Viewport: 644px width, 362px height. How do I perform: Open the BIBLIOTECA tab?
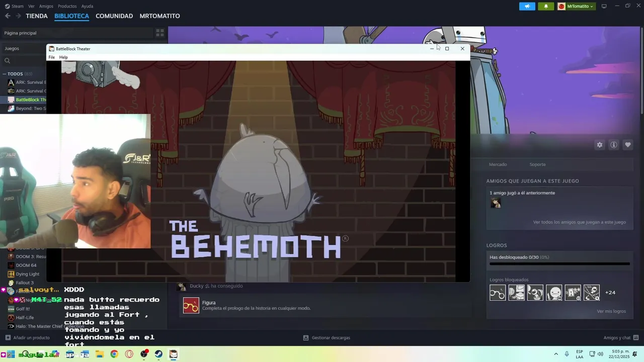[x=71, y=16]
